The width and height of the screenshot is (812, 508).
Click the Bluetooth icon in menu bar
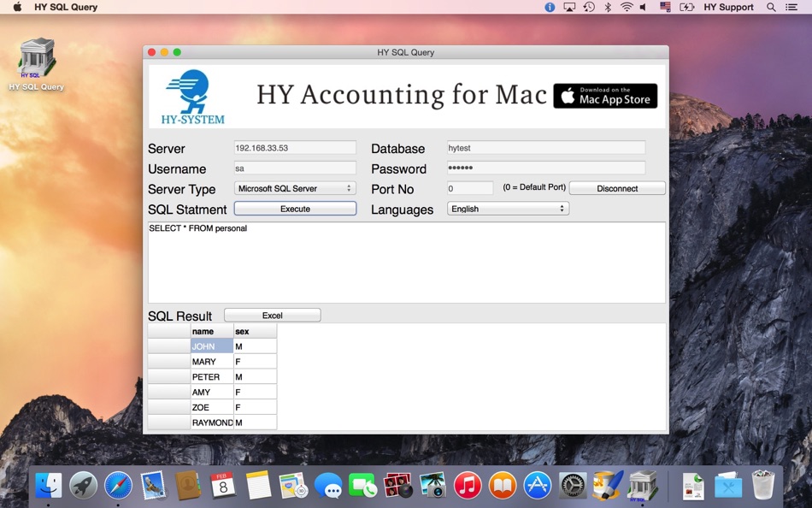pos(608,7)
